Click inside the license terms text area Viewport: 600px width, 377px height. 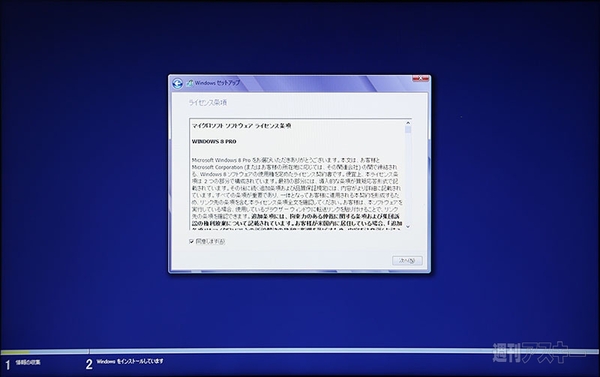click(297, 175)
